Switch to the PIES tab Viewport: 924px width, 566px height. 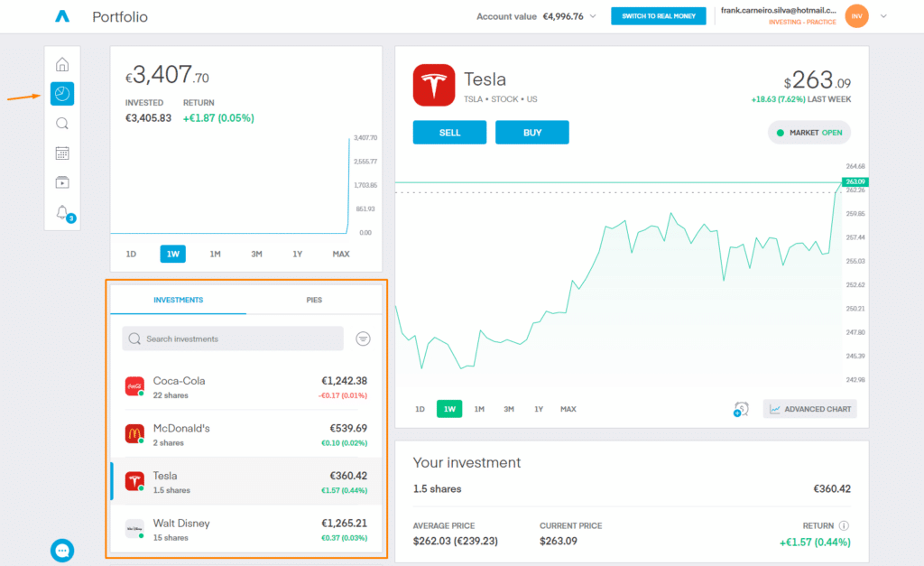tap(315, 299)
